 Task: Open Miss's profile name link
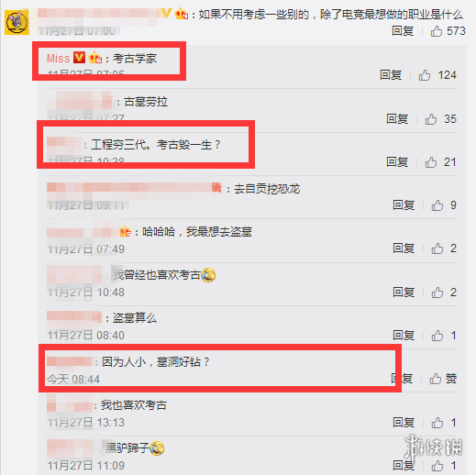(58, 59)
